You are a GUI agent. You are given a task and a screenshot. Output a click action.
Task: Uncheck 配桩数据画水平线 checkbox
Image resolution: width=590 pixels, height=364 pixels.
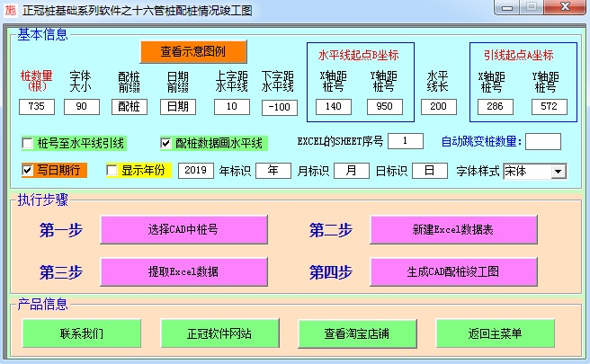(x=165, y=143)
